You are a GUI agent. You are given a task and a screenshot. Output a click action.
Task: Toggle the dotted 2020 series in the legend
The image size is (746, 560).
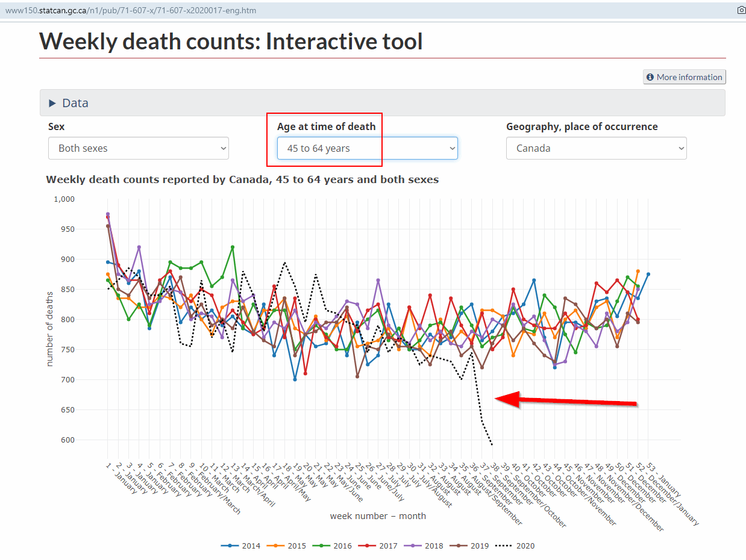[x=515, y=546]
